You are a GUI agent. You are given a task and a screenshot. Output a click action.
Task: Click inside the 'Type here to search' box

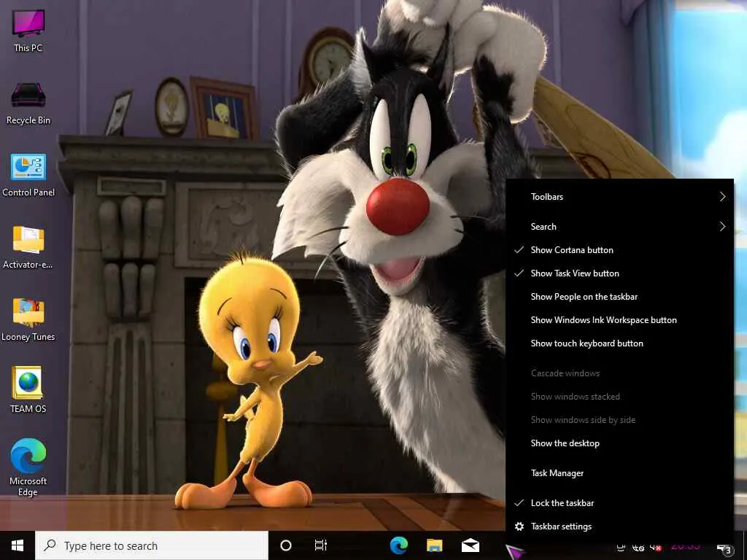(x=152, y=545)
